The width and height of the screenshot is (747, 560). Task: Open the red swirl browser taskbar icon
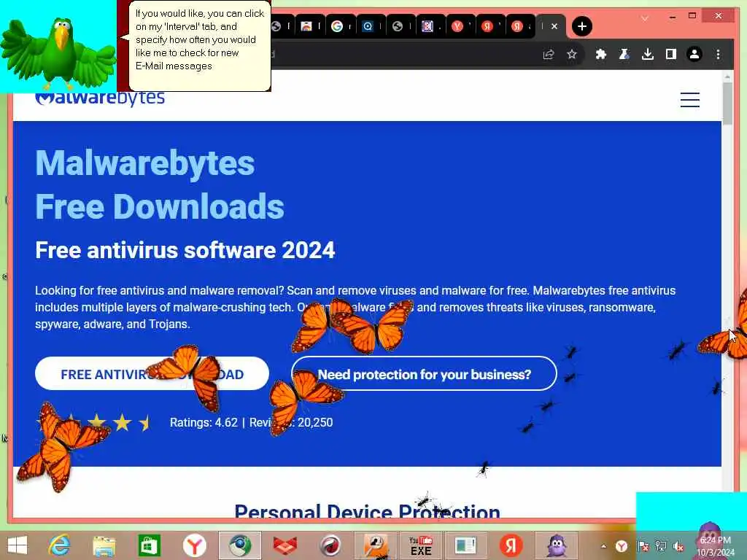coord(330,545)
